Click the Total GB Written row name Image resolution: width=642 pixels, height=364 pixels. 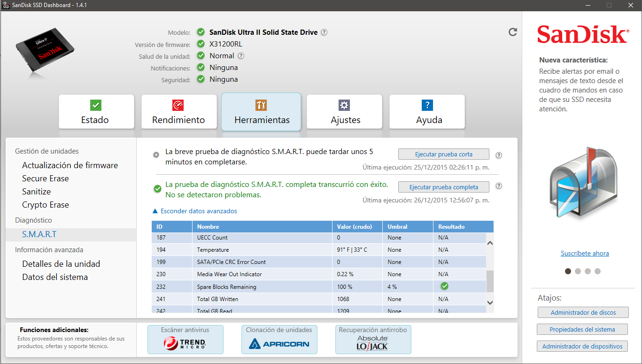217,299
